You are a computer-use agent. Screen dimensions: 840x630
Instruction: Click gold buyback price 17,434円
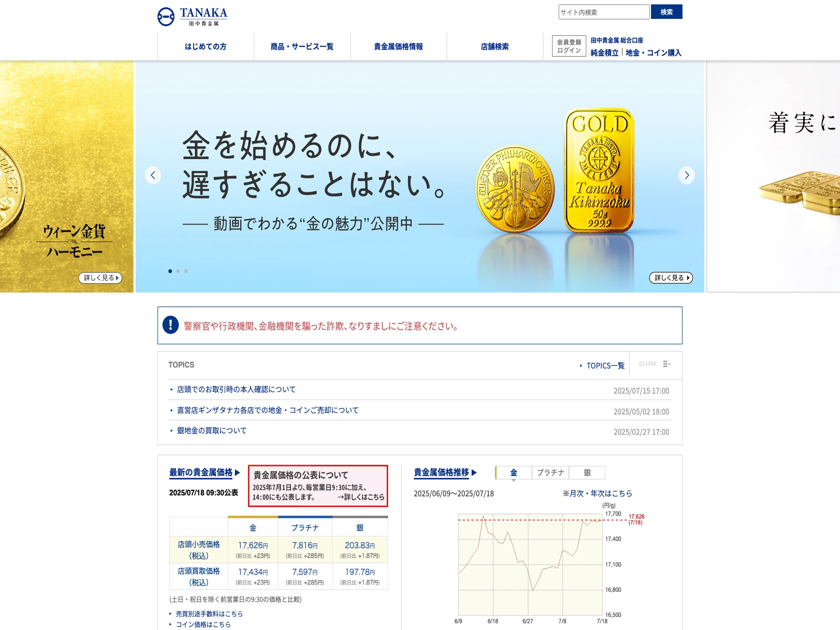(x=253, y=572)
